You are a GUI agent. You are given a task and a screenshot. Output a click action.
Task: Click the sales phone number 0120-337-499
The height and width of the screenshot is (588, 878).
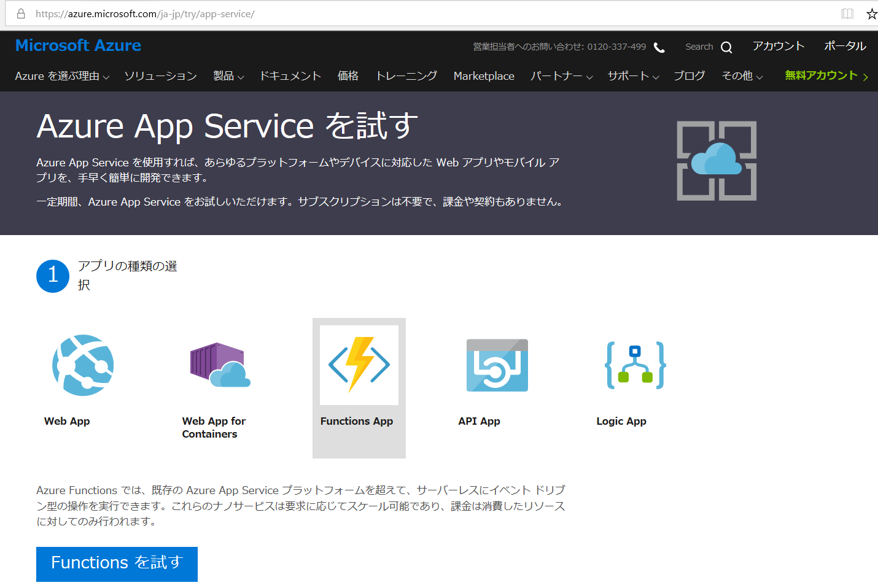[x=616, y=47]
